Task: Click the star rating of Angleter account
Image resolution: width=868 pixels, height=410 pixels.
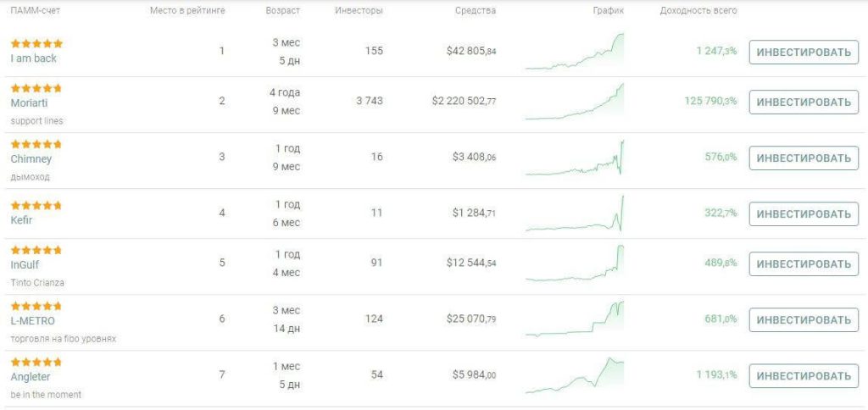Action: click(x=36, y=363)
